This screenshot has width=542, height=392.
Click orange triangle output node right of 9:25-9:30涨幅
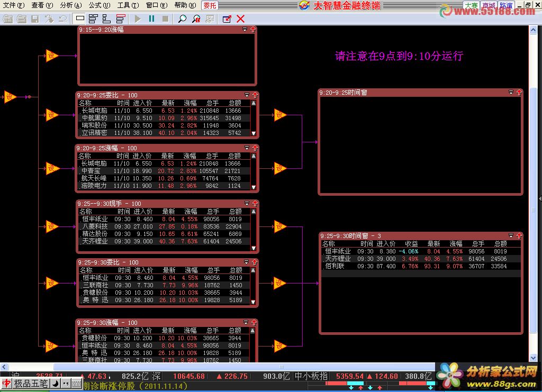click(281, 346)
